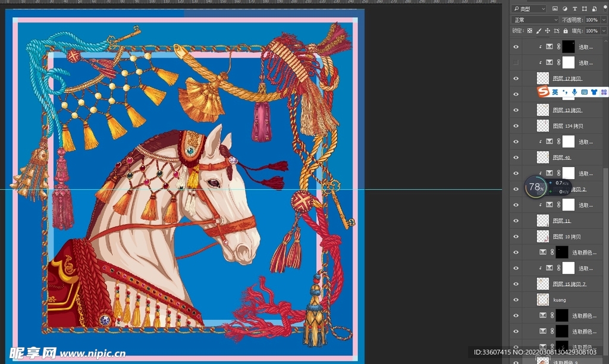Open Sogou toolbox grid icon
This screenshot has height=364, width=609.
604,92
